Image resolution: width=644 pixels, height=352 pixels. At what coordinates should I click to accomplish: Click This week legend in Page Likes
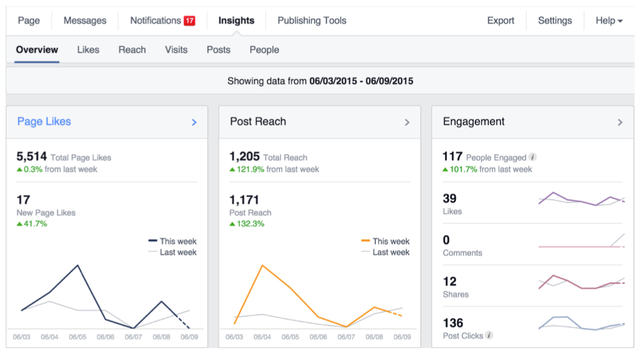click(172, 241)
